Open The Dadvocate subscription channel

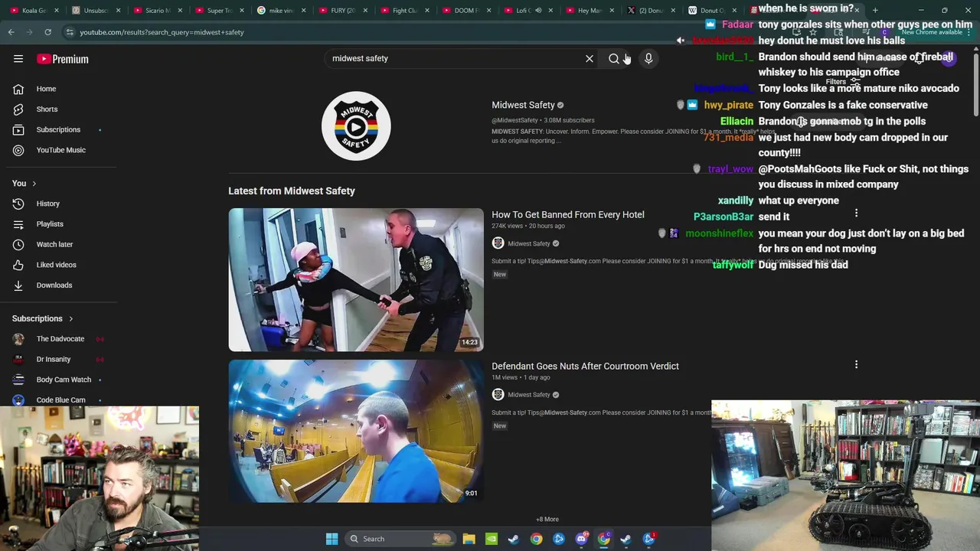tap(58, 339)
